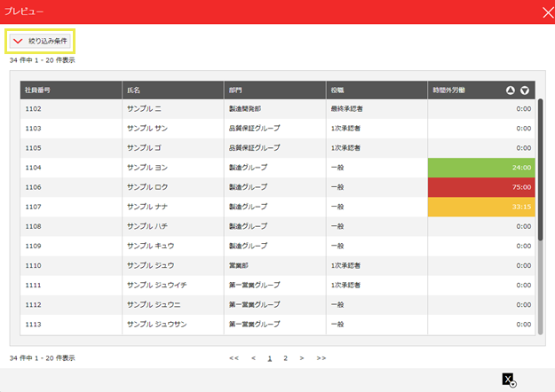Select employee number 1112 cell
The width and height of the screenshot is (555, 392).
71,305
